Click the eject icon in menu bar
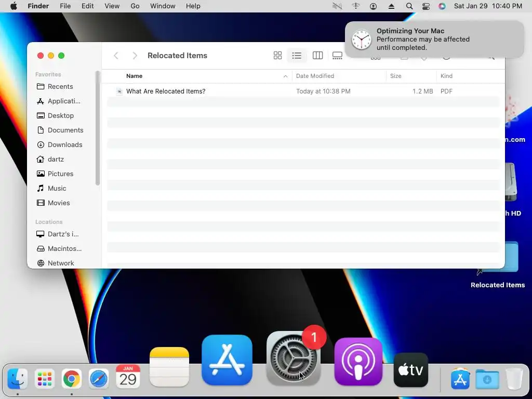This screenshot has width=532, height=399. click(x=391, y=6)
